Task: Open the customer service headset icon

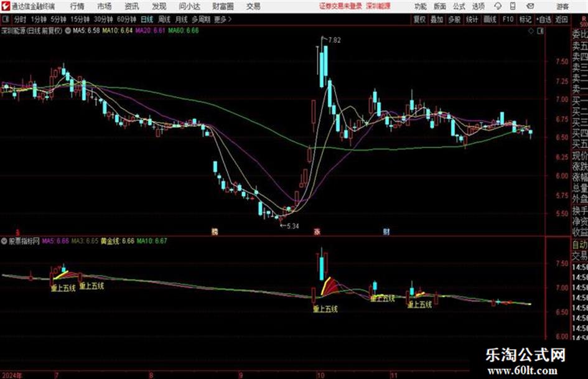Action: point(498,6)
